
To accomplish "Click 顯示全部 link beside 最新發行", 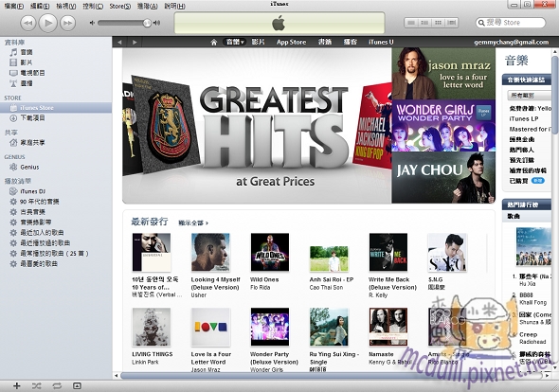I will pyautogui.click(x=193, y=223).
